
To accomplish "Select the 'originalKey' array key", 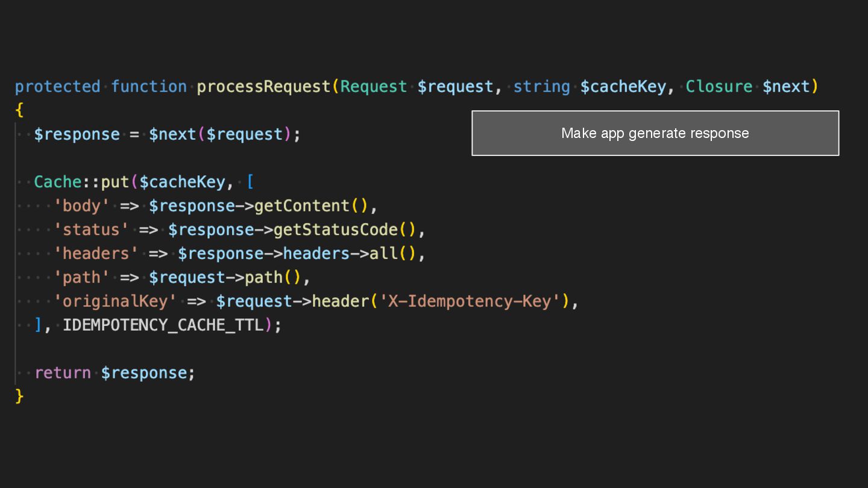I will (115, 301).
